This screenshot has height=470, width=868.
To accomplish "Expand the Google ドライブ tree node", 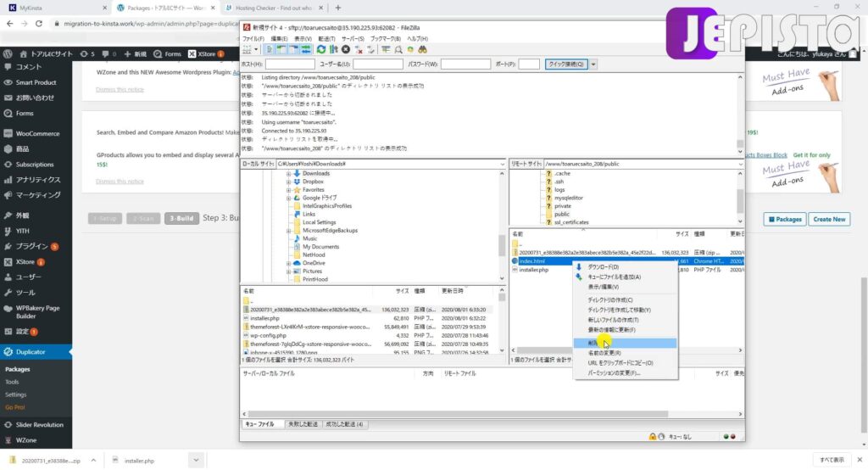I will tap(288, 198).
